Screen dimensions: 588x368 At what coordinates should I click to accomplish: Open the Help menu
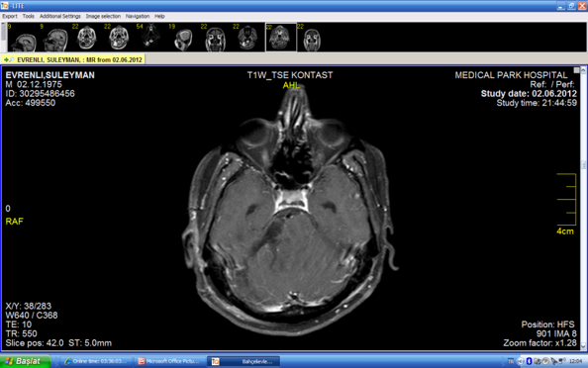click(159, 16)
